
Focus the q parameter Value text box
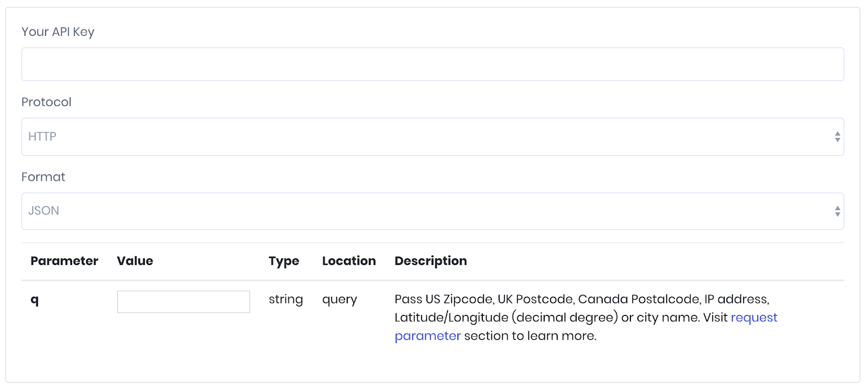coord(183,302)
